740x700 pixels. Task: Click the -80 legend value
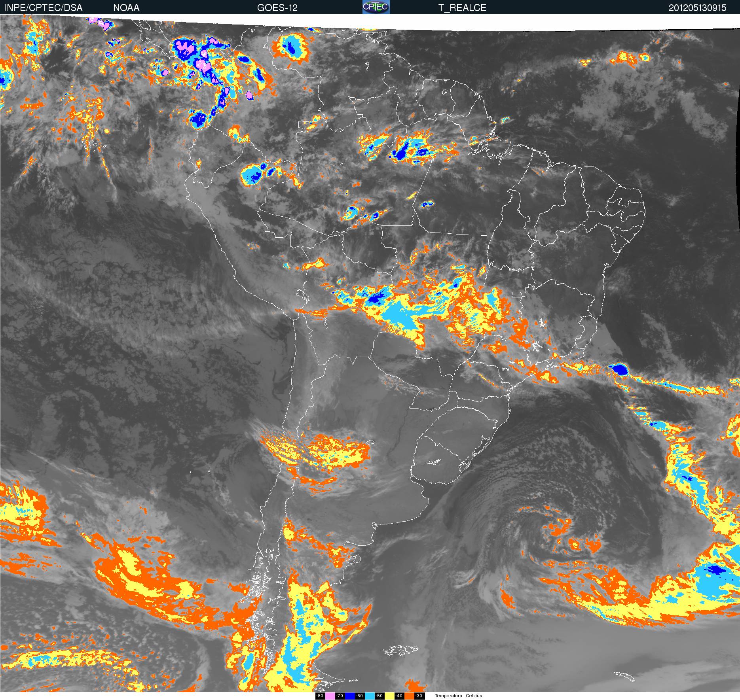point(320,696)
